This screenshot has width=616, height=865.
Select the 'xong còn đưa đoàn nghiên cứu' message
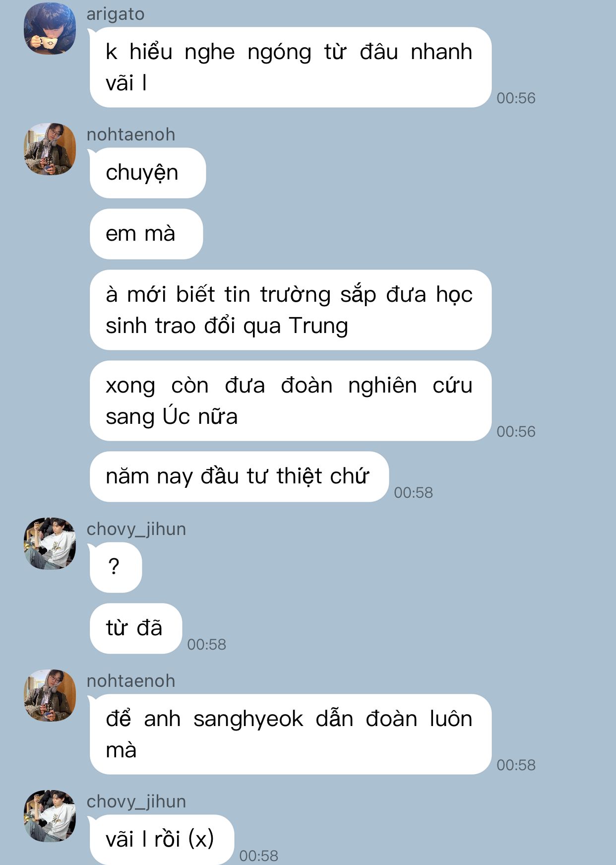pyautogui.click(x=290, y=400)
